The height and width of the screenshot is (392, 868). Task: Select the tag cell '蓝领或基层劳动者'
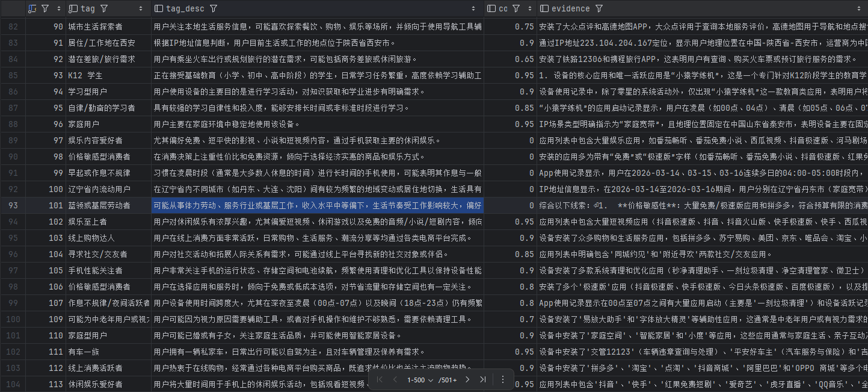pyautogui.click(x=108, y=205)
